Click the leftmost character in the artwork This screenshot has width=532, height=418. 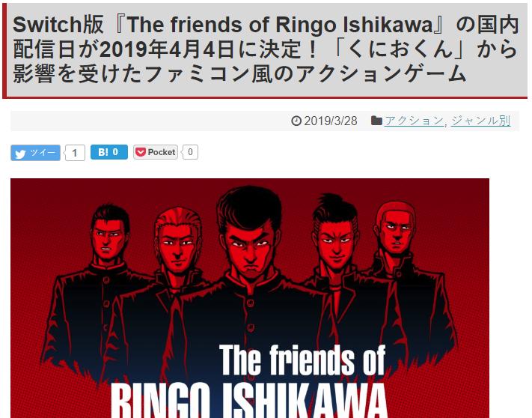point(102,292)
